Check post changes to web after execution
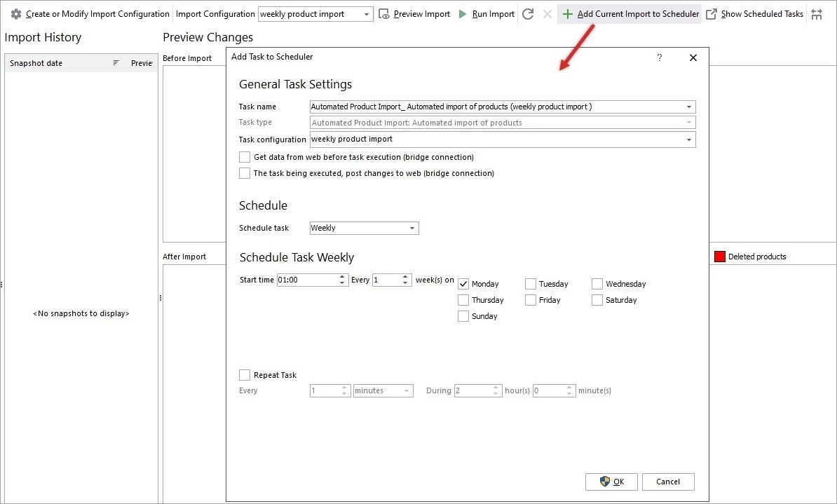Image resolution: width=837 pixels, height=504 pixels. pyautogui.click(x=245, y=172)
